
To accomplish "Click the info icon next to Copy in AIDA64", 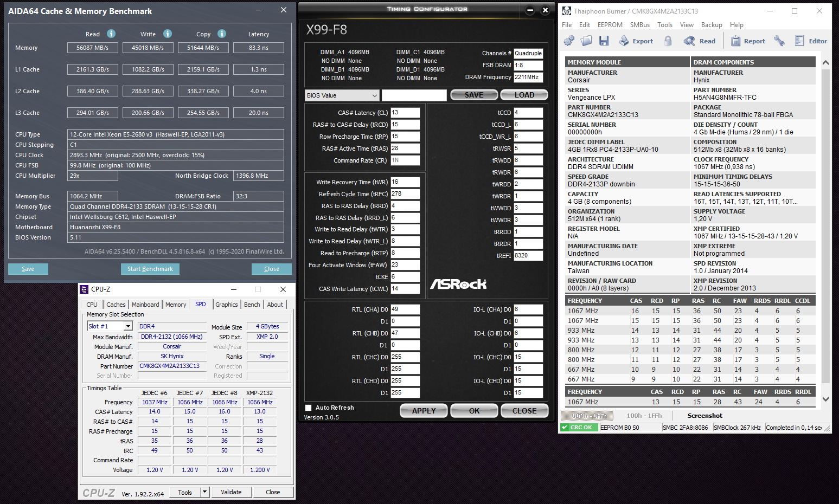I will [222, 34].
